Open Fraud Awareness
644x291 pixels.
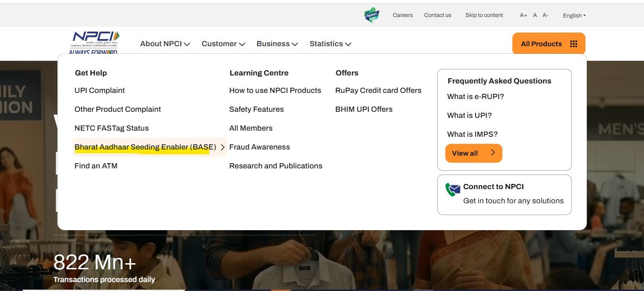point(259,147)
